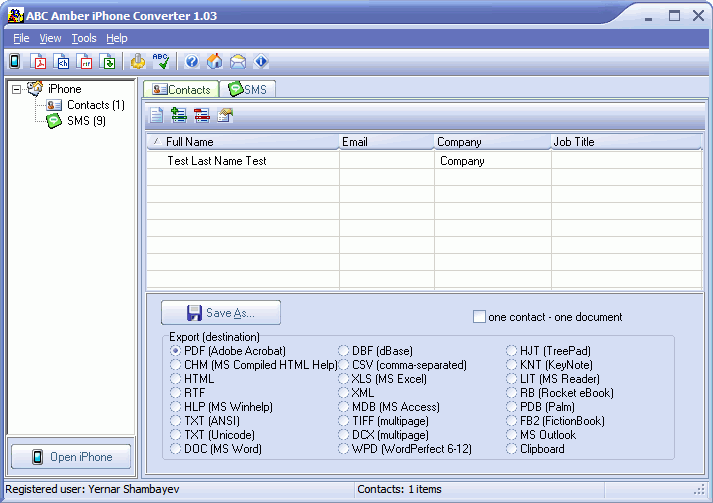Screen dimensions: 713x503
Task: Select HJT (TreePad) export option
Action: coord(512,351)
